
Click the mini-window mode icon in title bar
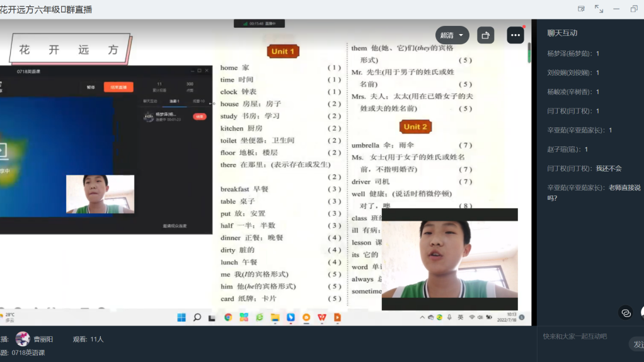[581, 9]
